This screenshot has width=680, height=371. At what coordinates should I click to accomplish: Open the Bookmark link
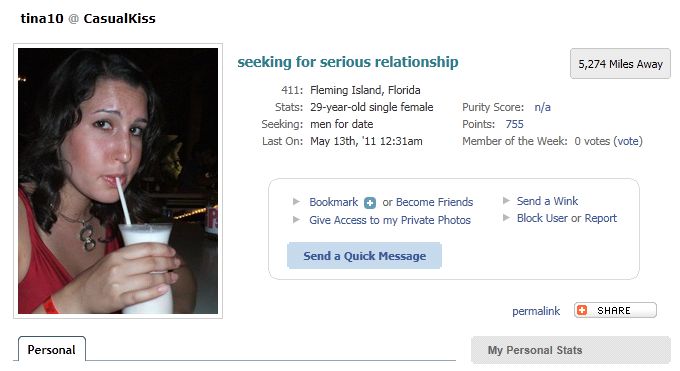(x=333, y=202)
